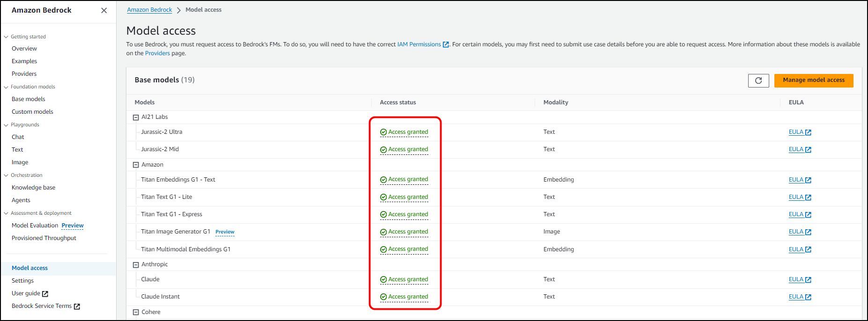868x321 pixels.
Task: Select the Claude Instant model name
Action: click(160, 297)
